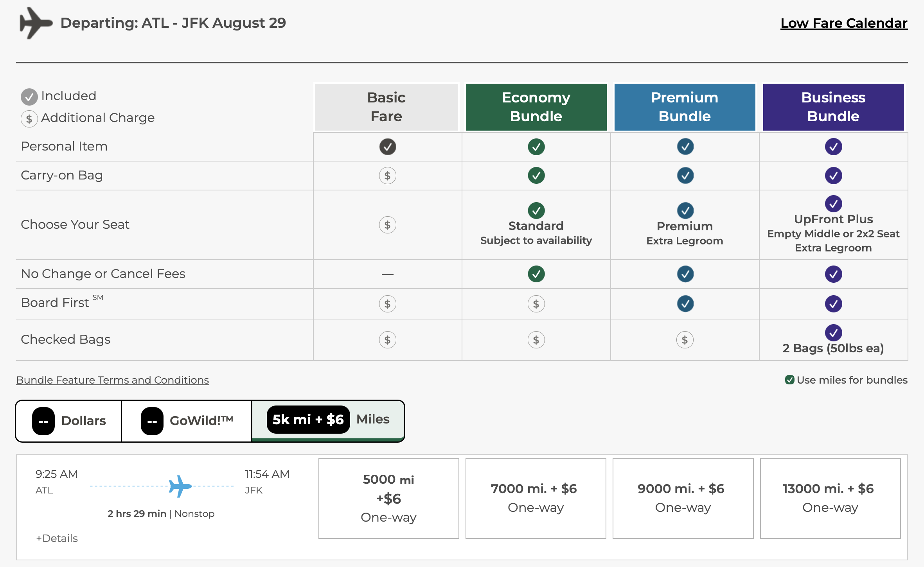Viewport: 924px width, 567px height.
Task: Click 'Empty Middle or 2x2 Seat' text
Action: point(833,234)
